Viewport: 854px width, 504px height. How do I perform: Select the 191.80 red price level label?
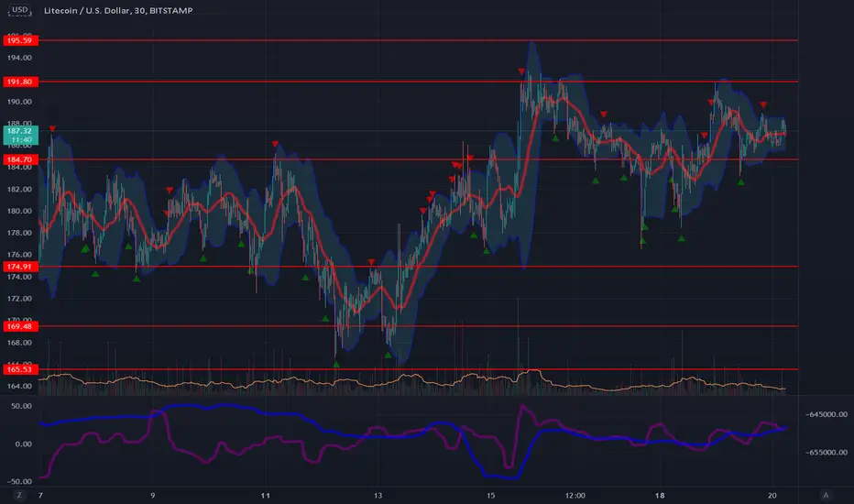[20, 82]
